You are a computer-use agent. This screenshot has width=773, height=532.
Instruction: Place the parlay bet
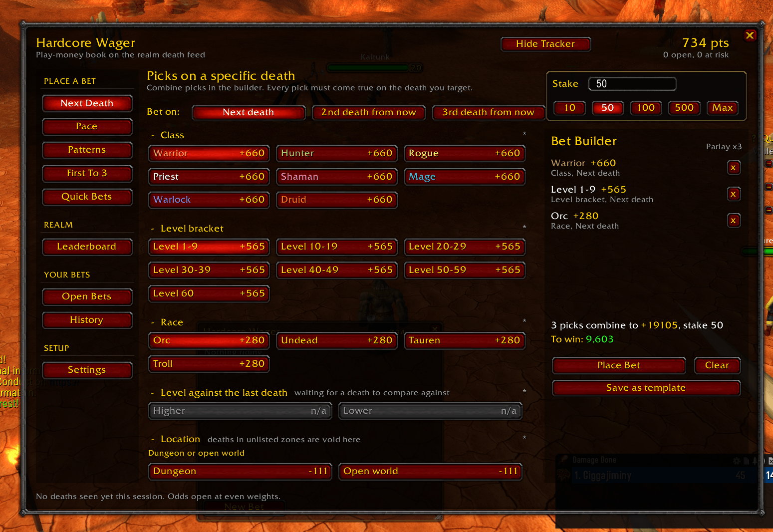coord(619,366)
